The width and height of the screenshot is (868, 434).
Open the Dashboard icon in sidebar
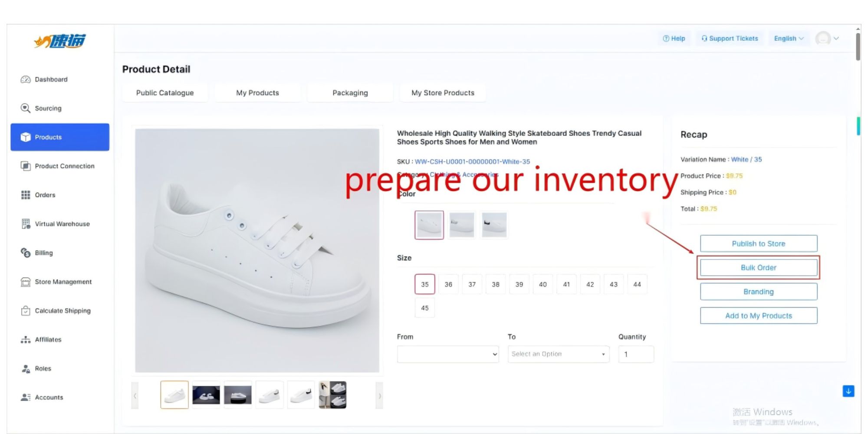26,79
